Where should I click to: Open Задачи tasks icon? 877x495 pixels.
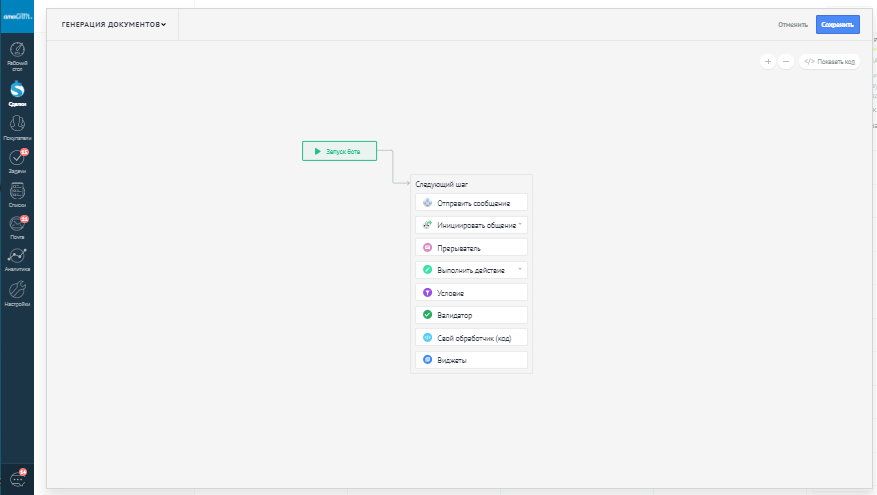point(17,159)
